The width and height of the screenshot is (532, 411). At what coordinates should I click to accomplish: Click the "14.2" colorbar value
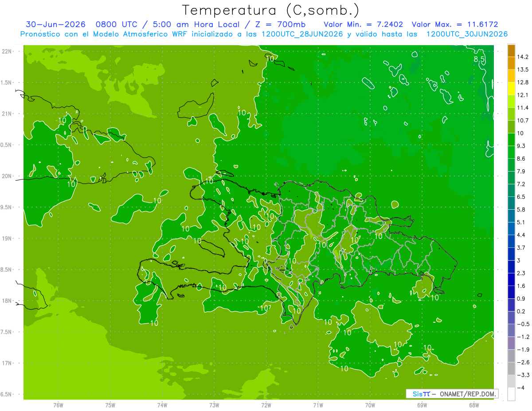523,57
